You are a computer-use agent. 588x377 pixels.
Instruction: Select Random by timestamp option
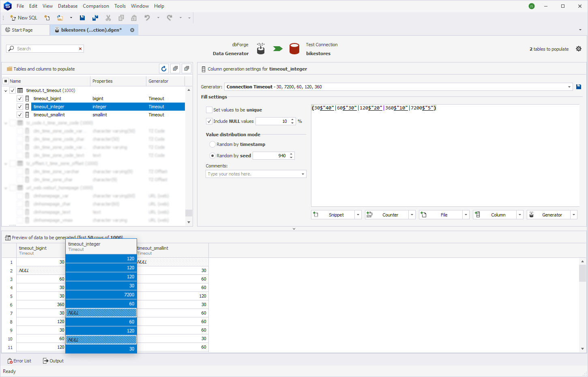pyautogui.click(x=212, y=144)
